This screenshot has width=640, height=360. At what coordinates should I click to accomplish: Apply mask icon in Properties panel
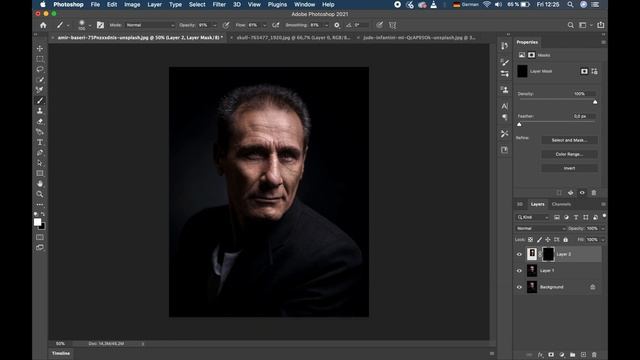(x=571, y=193)
